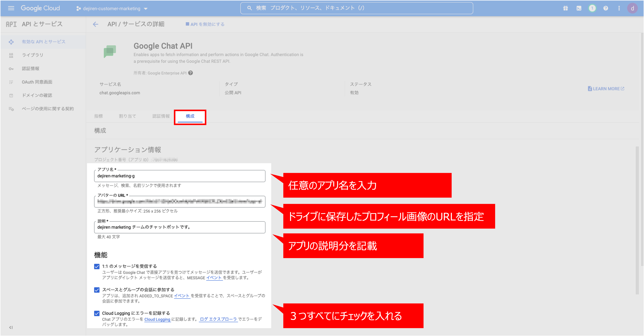
Task: Open 'ドメインの確認' in the sidebar
Action: click(x=43, y=95)
